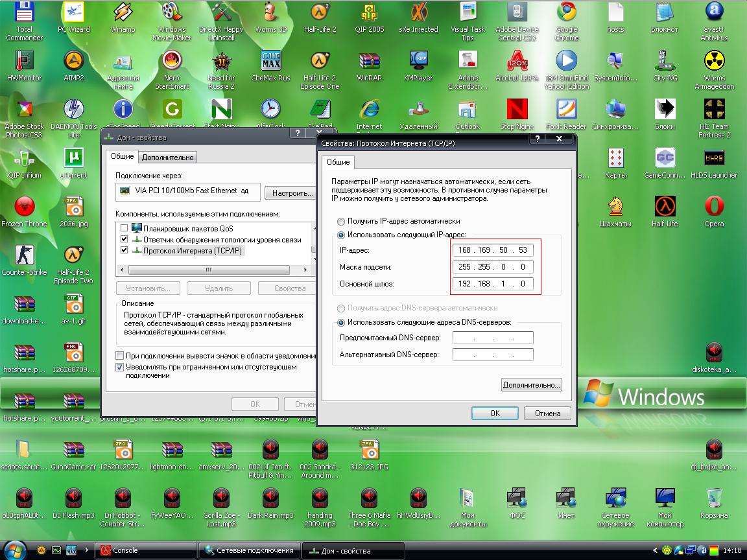Launch the Counter-Strike desktop shortcut
Viewport: 747px width, 560px height.
pyautogui.click(x=24, y=256)
